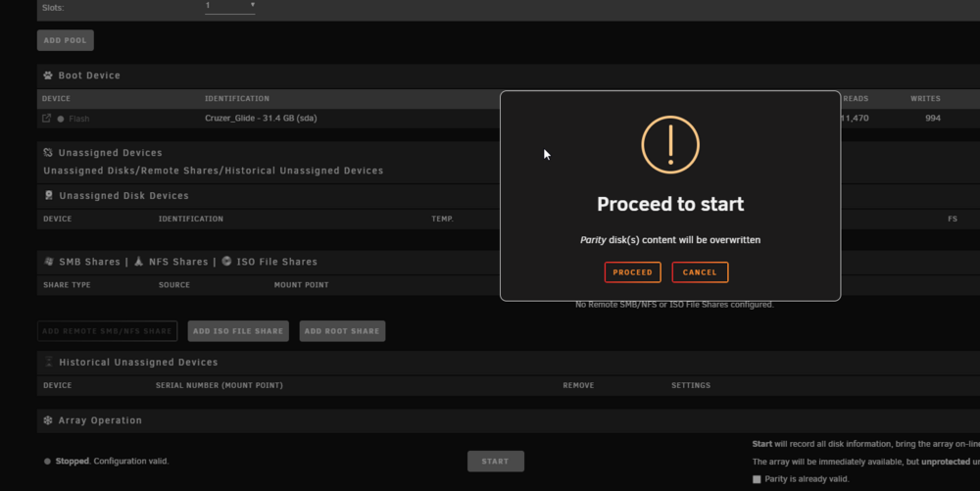The image size is (980, 491).
Task: Click the array START button
Action: coord(496,462)
